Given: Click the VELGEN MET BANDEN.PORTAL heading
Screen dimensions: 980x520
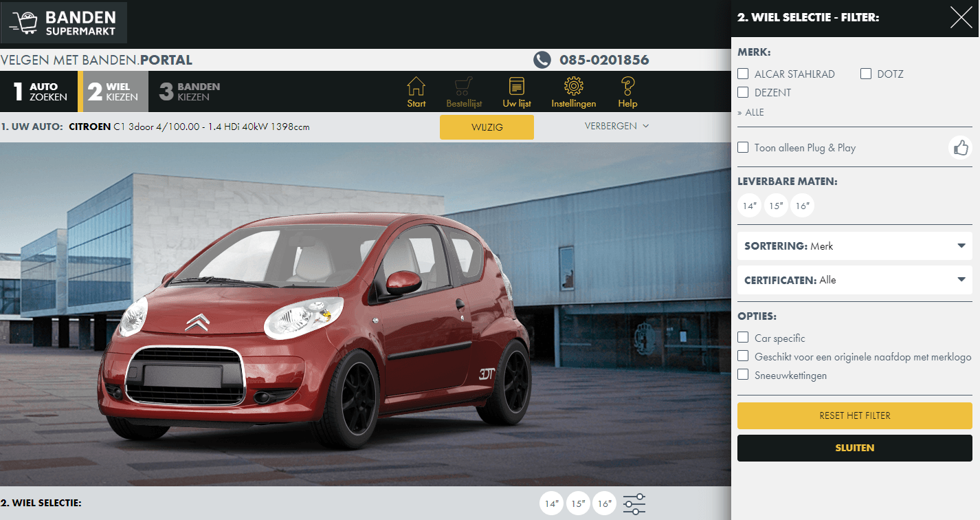Looking at the screenshot, I should (x=96, y=61).
